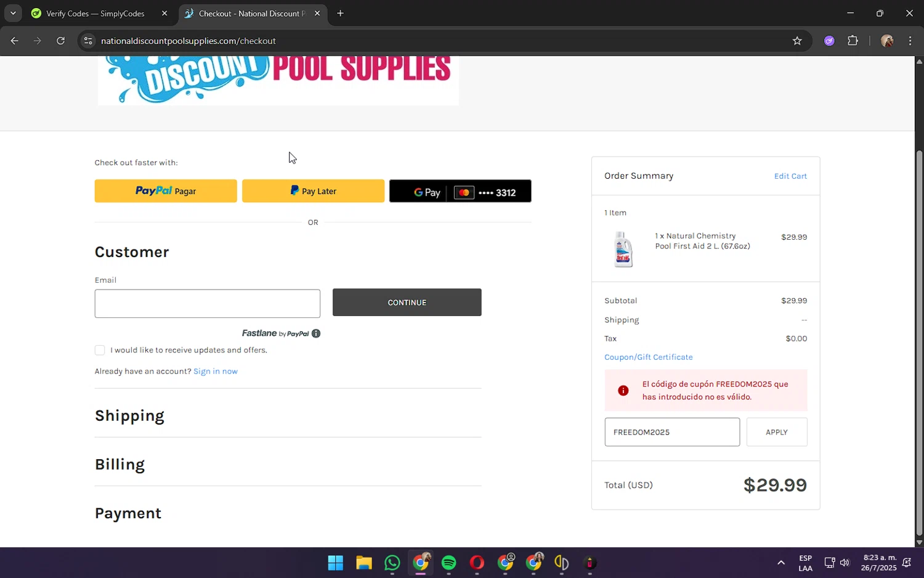Follow the Sign in now link
This screenshot has height=578, width=924.
pyautogui.click(x=216, y=371)
